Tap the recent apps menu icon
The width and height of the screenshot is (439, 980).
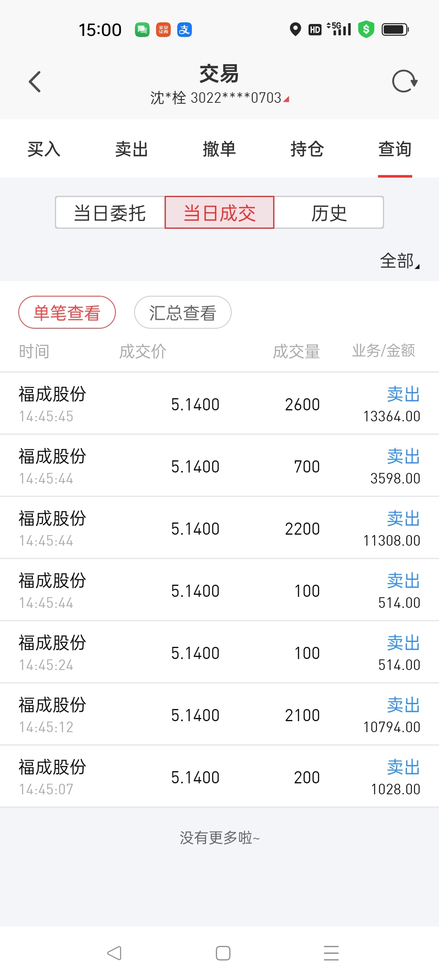(x=331, y=953)
